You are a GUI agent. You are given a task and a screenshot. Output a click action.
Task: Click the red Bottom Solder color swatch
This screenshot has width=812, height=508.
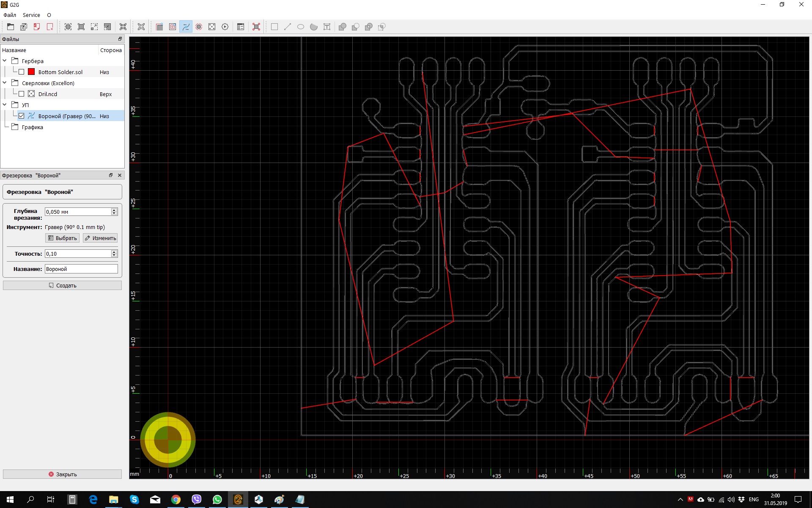[x=31, y=72]
